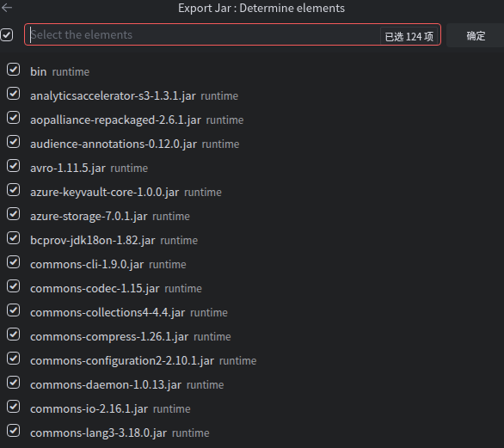Toggle aopalliance-repackaged-2.6.1.jar checkbox
Screen dimensions: 504x448
(14, 118)
